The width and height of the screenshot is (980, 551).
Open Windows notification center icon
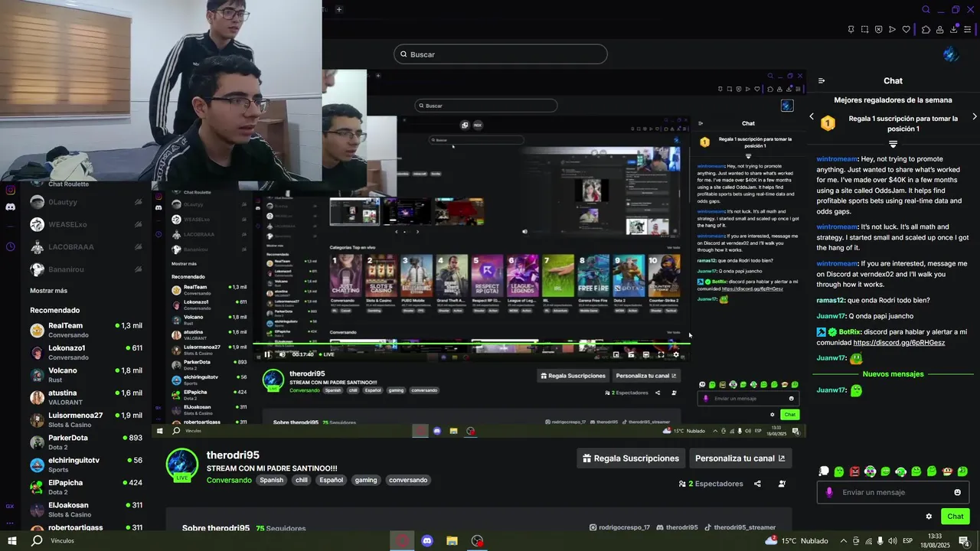(x=964, y=541)
